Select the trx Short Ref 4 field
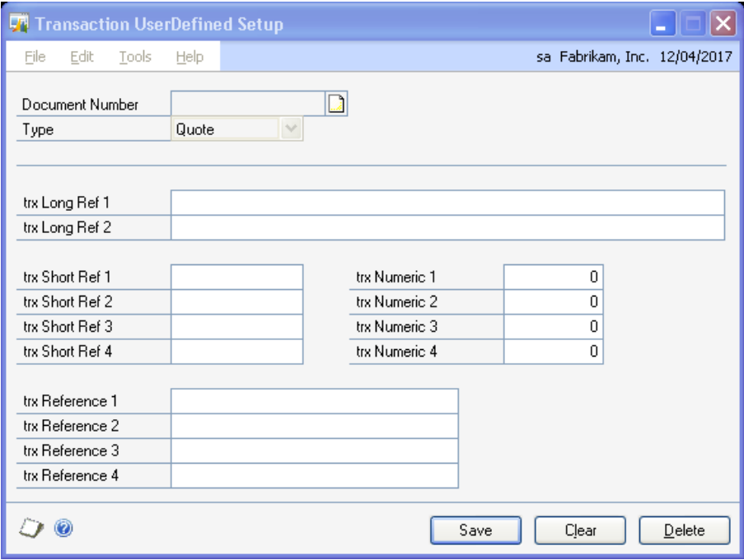The height and width of the screenshot is (560, 744). 237,351
